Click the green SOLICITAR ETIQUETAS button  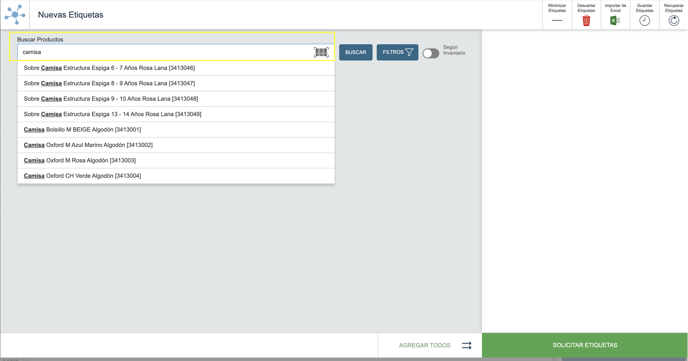[585, 345]
